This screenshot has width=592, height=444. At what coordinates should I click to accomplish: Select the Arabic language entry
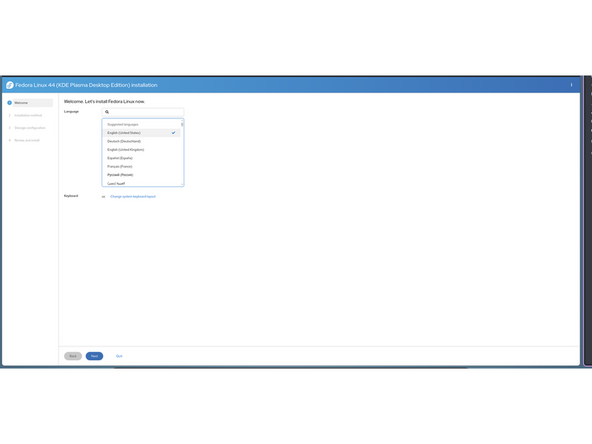pyautogui.click(x=142, y=183)
